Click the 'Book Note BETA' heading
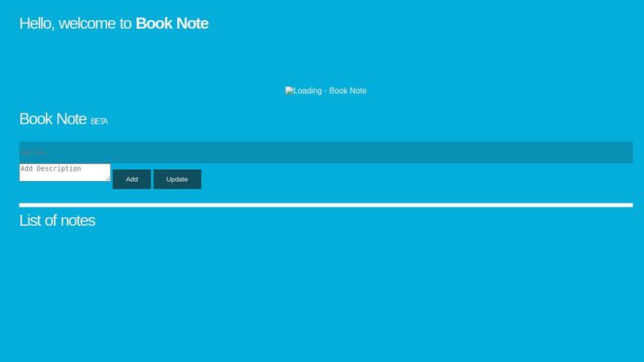Image resolution: width=644 pixels, height=362 pixels. [x=64, y=119]
